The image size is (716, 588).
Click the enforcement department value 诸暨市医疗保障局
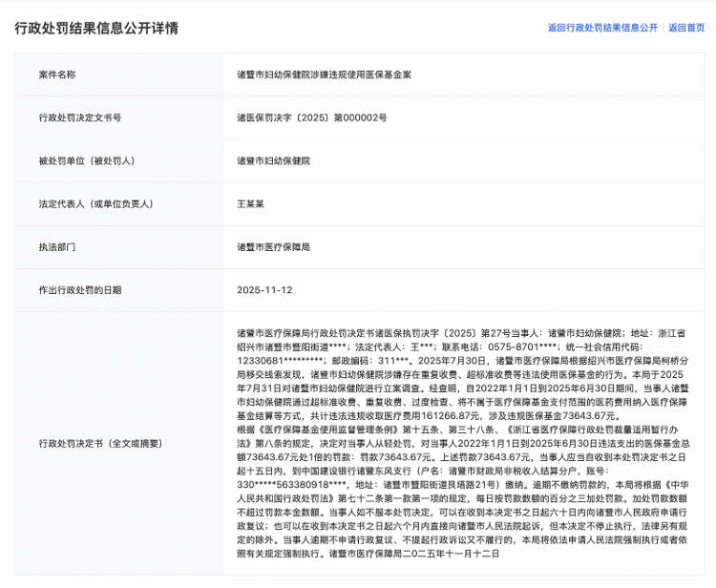pos(273,246)
